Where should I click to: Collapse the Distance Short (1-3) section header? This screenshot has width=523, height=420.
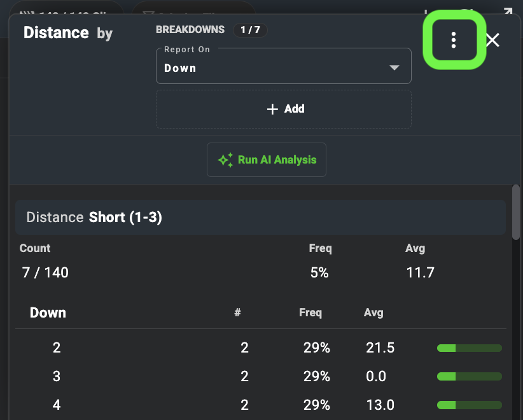click(x=260, y=218)
